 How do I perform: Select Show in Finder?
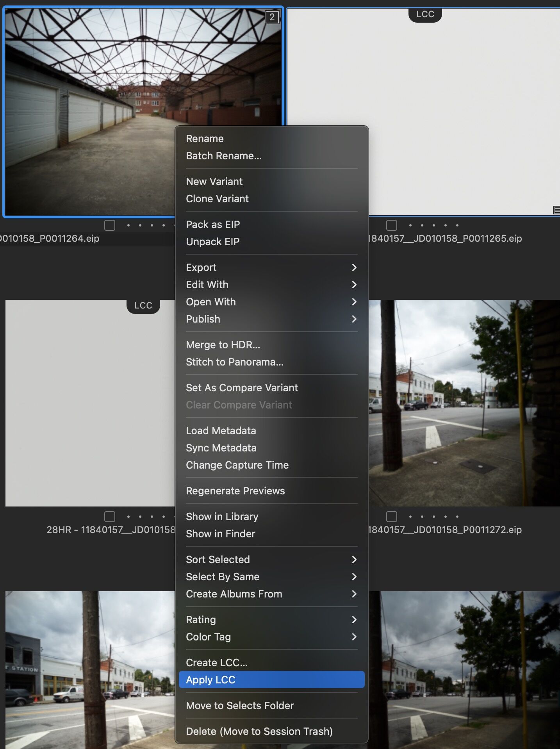272,534
